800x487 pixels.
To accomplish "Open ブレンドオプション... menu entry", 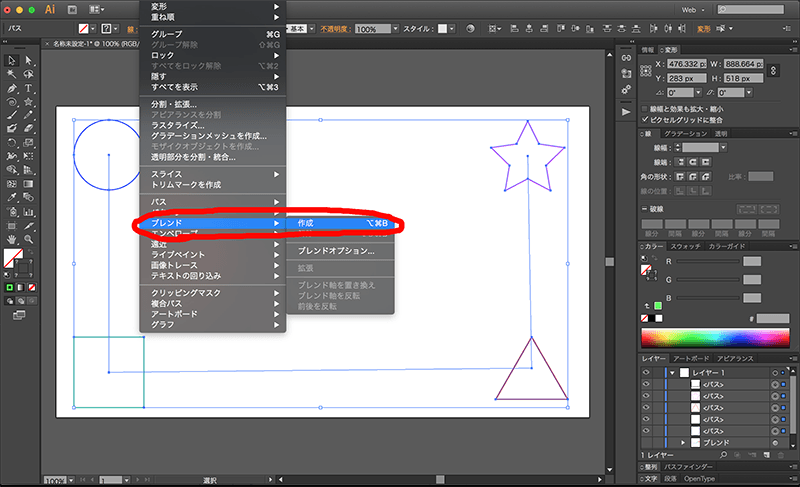I will (336, 251).
